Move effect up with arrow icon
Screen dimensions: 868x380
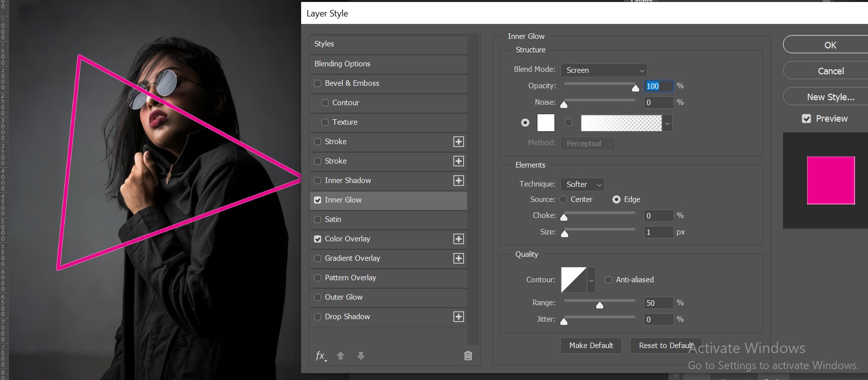[341, 356]
